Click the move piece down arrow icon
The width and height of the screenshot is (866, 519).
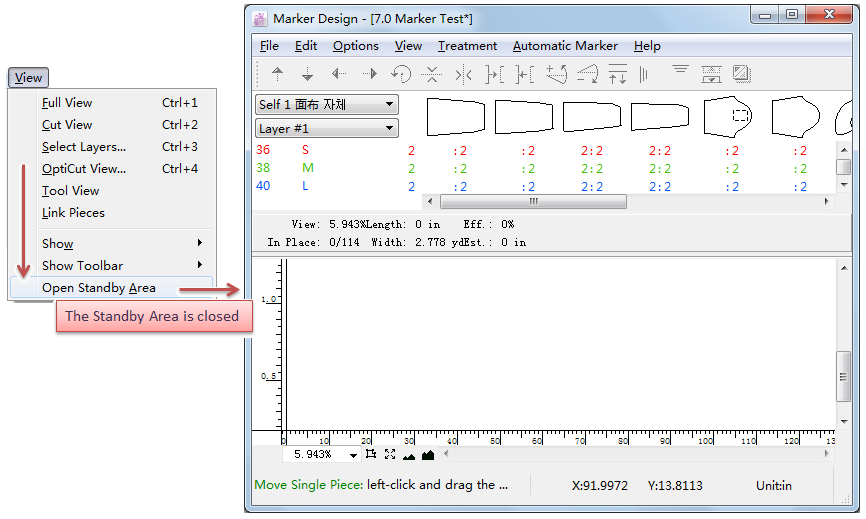(308, 74)
